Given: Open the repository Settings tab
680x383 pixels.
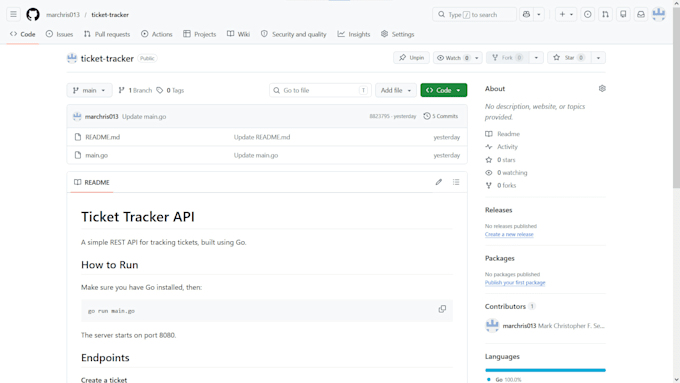Looking at the screenshot, I should 398,34.
